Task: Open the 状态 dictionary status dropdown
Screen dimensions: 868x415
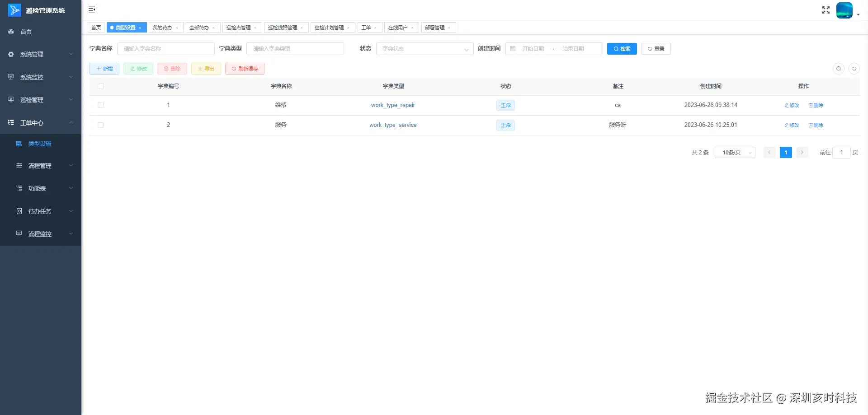Action: [425, 49]
